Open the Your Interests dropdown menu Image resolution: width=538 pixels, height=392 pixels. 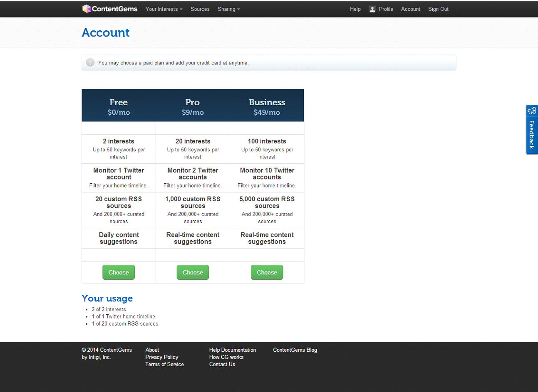[164, 9]
